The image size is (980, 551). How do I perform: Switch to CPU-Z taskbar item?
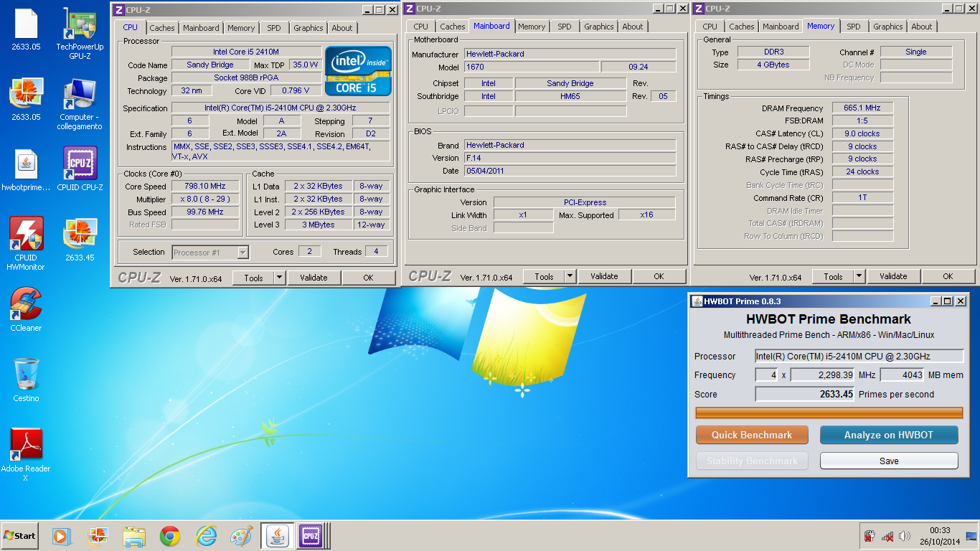[310, 536]
